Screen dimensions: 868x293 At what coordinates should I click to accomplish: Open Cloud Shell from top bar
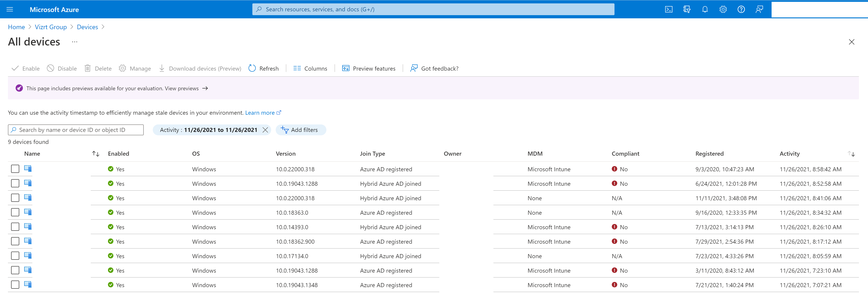pos(669,10)
